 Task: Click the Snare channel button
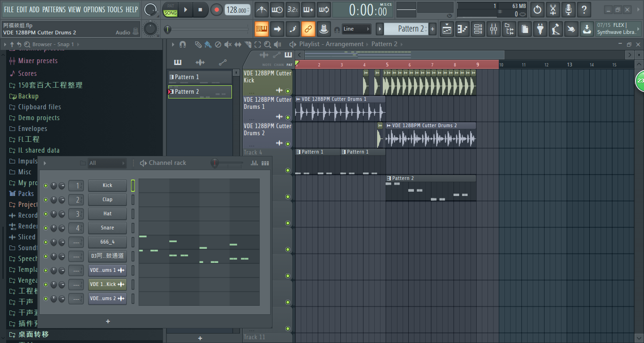pyautogui.click(x=107, y=228)
